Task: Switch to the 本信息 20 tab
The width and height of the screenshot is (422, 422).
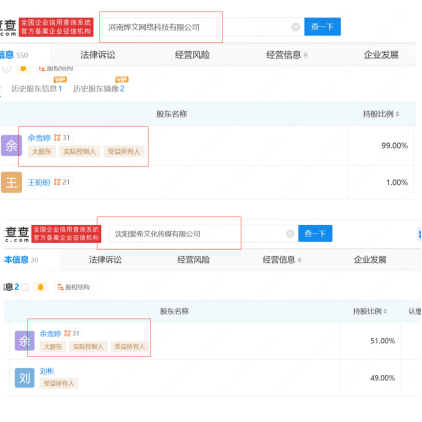Action: point(21,260)
